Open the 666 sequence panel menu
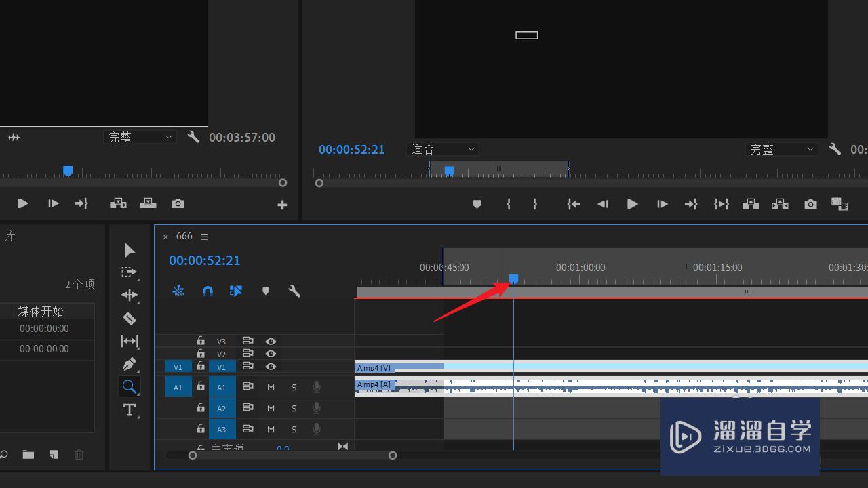Screen dimensions: 868x488 [x=204, y=237]
